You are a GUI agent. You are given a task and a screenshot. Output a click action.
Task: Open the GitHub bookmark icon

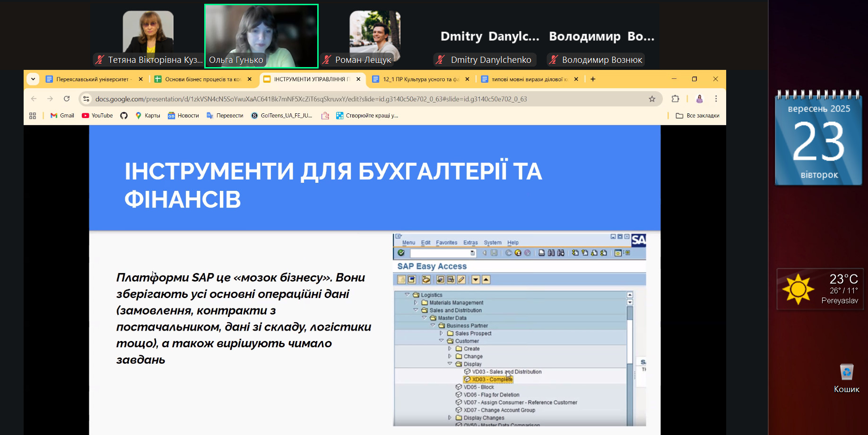(x=124, y=116)
